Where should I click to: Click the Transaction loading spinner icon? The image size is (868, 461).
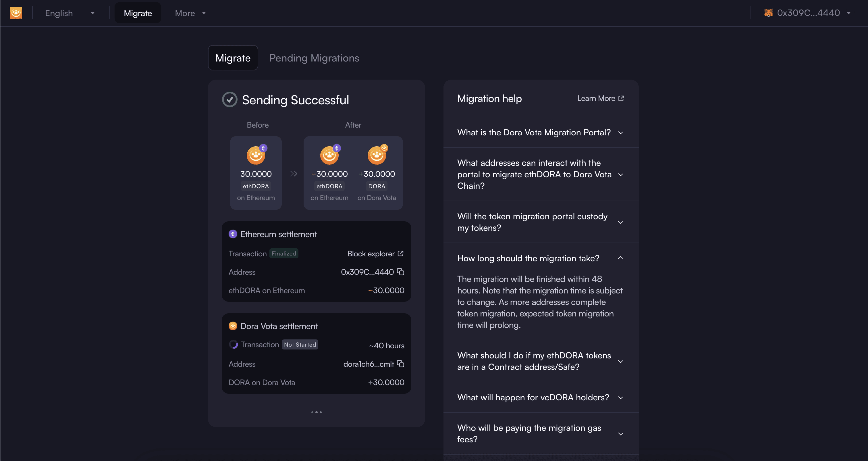click(233, 344)
